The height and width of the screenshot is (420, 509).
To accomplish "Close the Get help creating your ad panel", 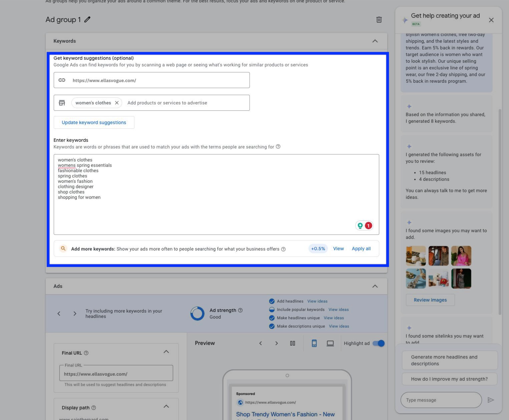I will (x=491, y=20).
